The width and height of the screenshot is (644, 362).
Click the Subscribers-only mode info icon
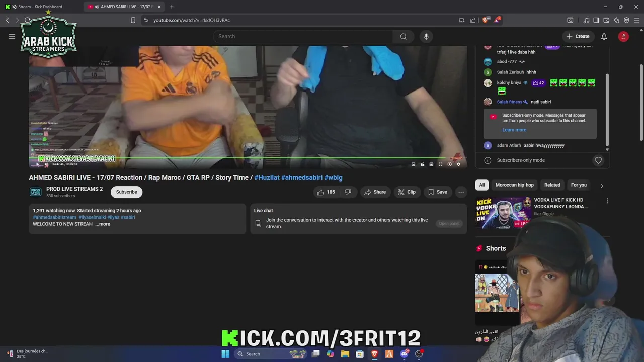coord(488,160)
